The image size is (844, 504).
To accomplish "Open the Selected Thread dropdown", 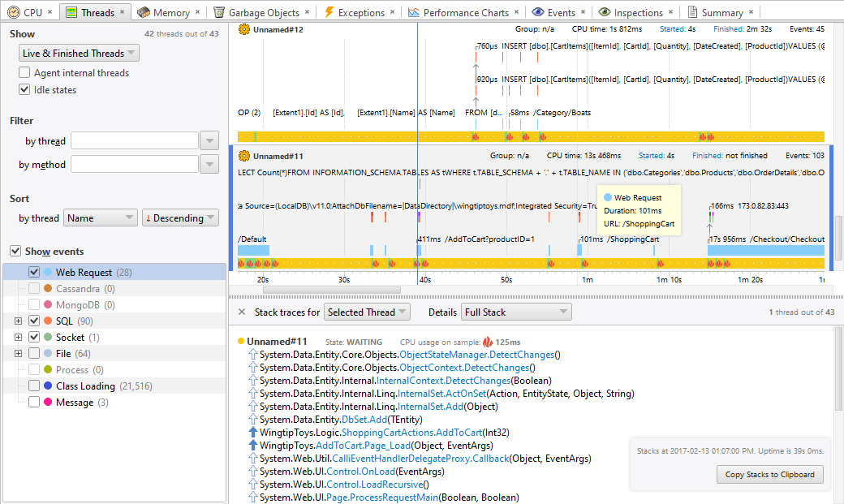I will click(367, 312).
